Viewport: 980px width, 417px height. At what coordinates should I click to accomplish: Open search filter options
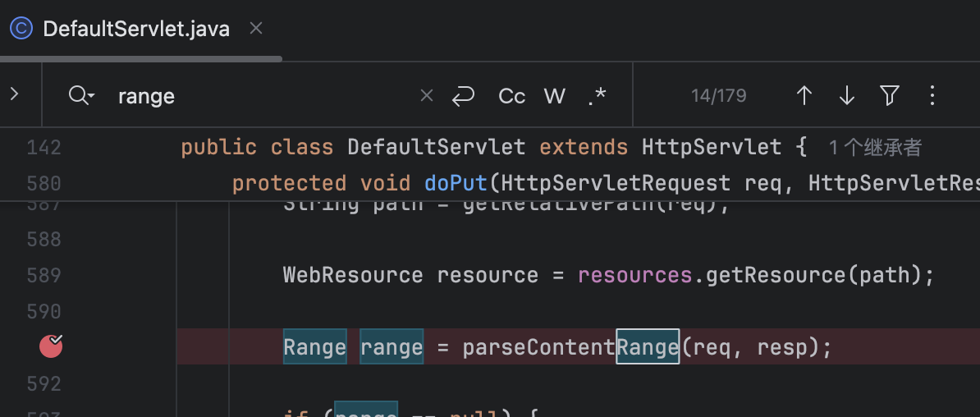coord(890,96)
